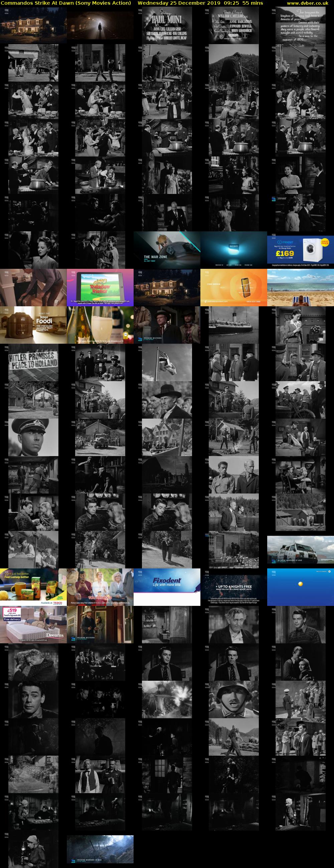Open the blue screen with yellow ball thumbnail
The image size is (334, 868).
pos(301,587)
